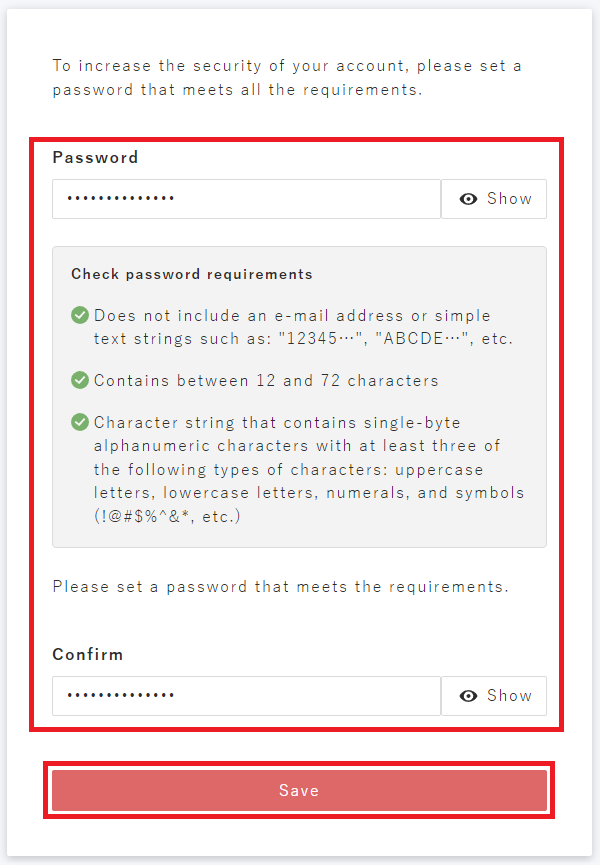Focus the Confirm password input field
This screenshot has width=600, height=865.
pyautogui.click(x=246, y=696)
